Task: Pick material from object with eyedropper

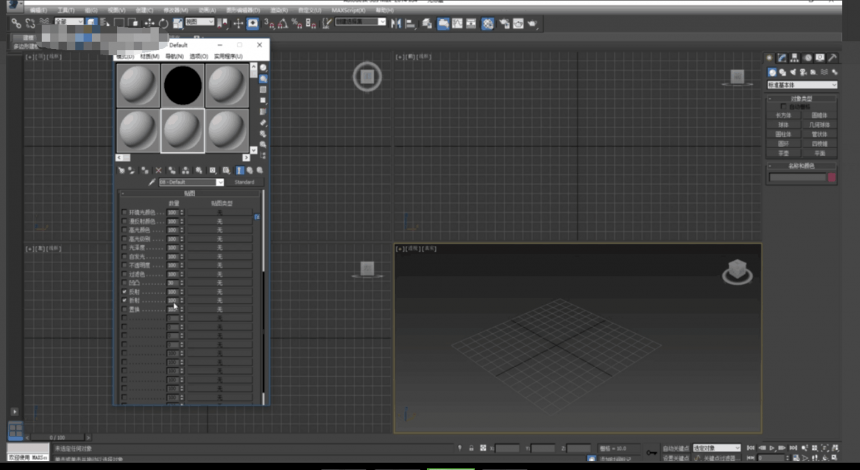Action: 152,182
